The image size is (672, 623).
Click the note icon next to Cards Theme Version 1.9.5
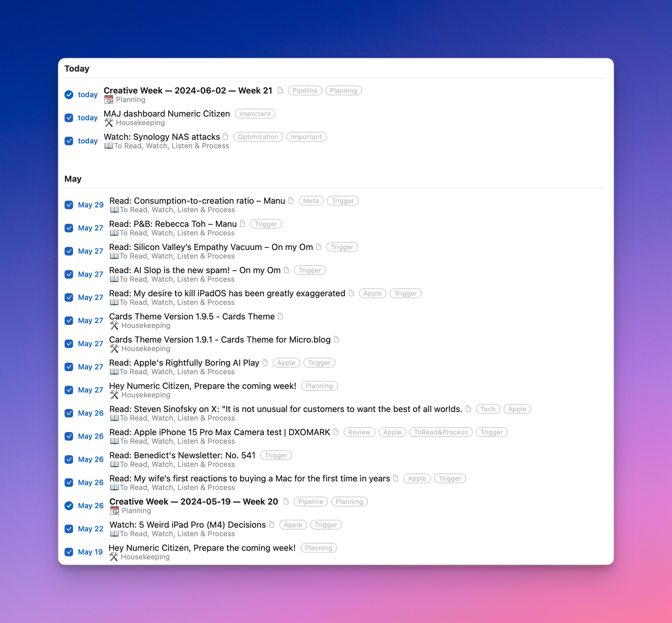click(x=280, y=316)
